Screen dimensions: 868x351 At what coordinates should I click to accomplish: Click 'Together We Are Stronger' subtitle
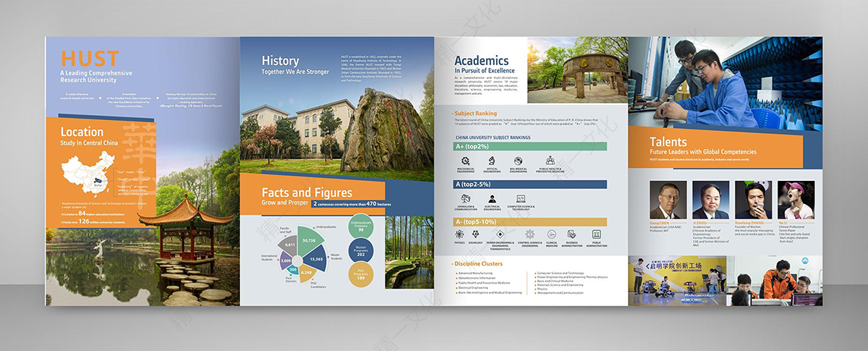(295, 72)
